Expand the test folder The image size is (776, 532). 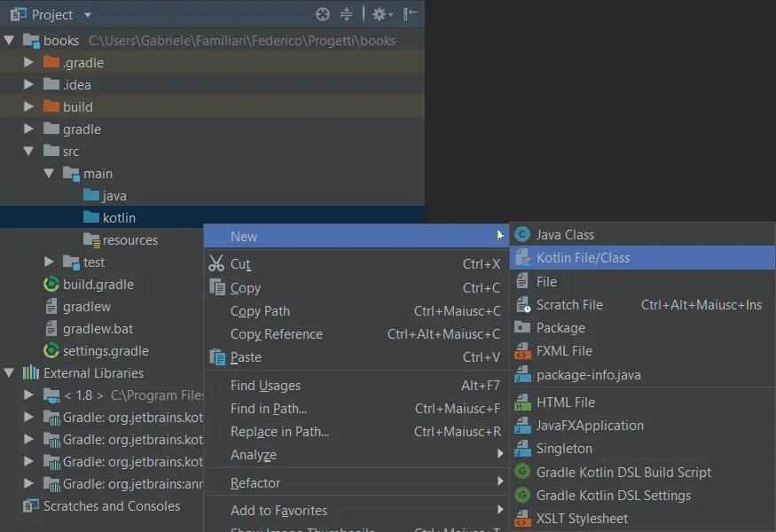click(49, 262)
